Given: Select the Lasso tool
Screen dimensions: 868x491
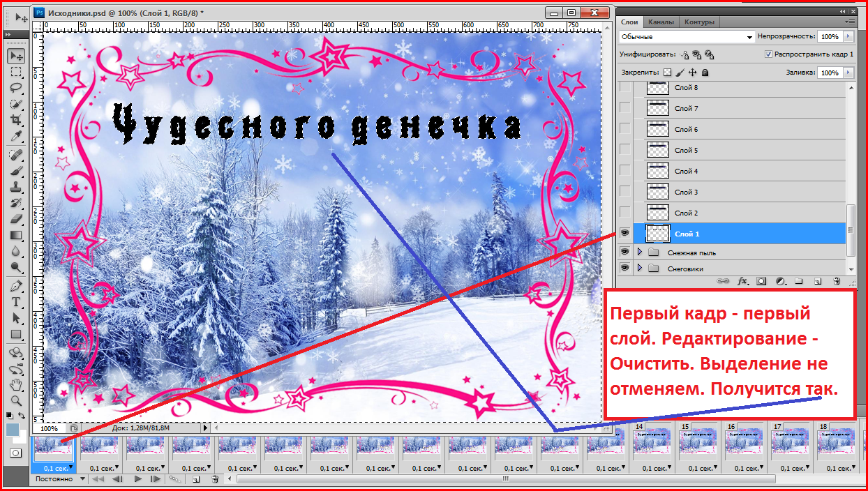Looking at the screenshot, I should (15, 88).
